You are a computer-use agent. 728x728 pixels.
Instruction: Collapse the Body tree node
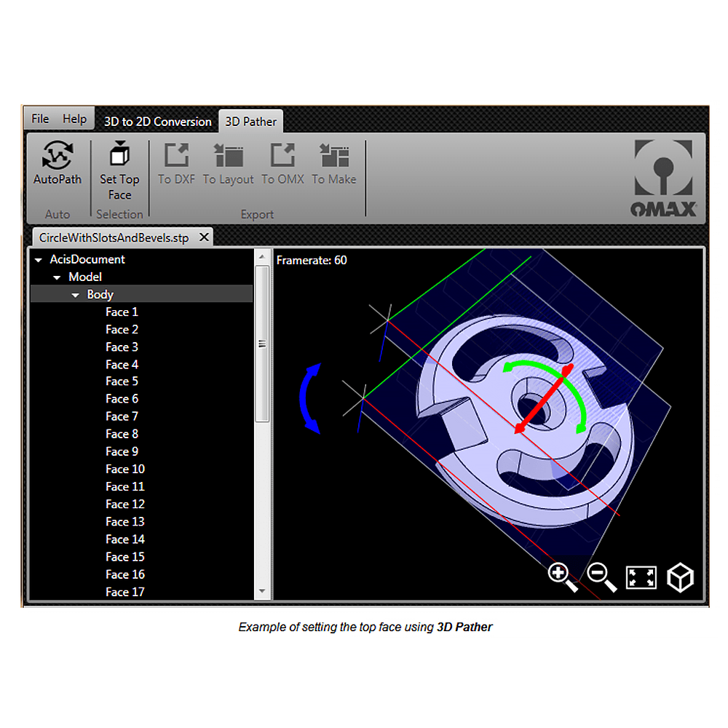point(76,294)
